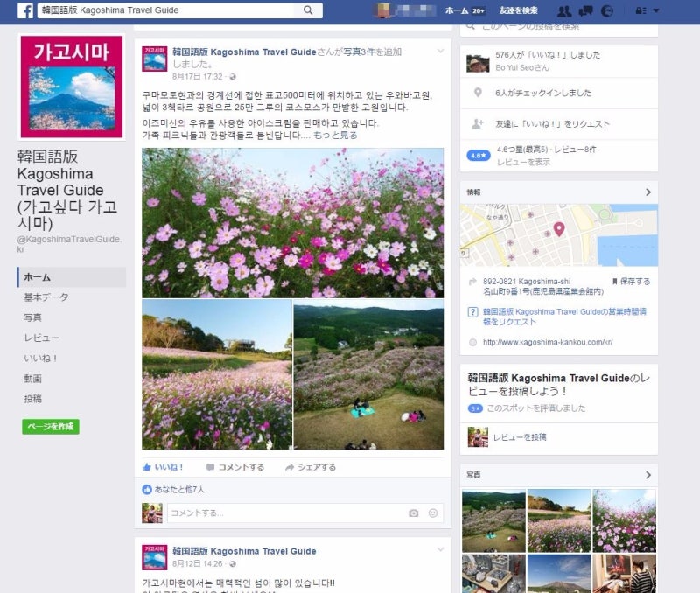Open the large cosmos close-up photo
Viewport: 700px width, 593px height.
pyautogui.click(x=293, y=223)
